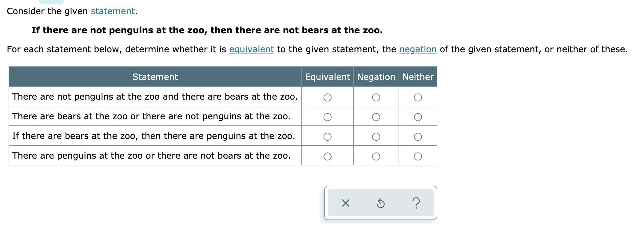Choose Neither for 'If there are bears' row
The height and width of the screenshot is (233, 644).
click(x=418, y=137)
